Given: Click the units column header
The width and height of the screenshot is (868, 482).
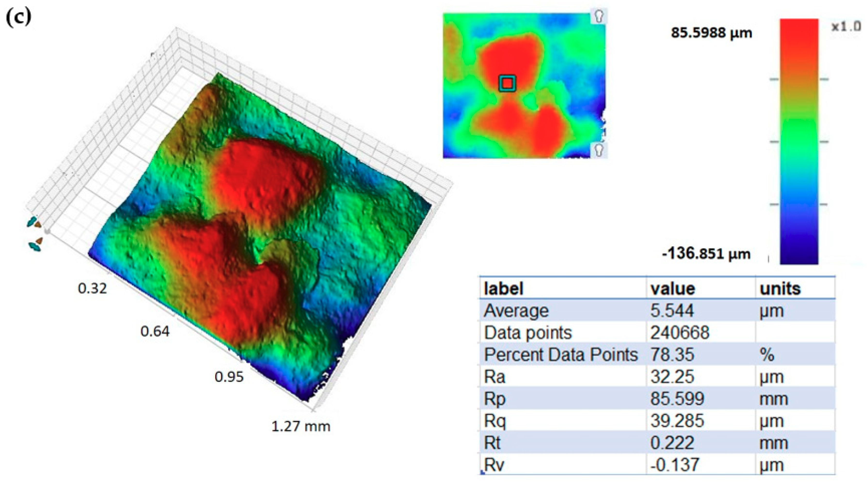Looking at the screenshot, I should pyautogui.click(x=780, y=289).
